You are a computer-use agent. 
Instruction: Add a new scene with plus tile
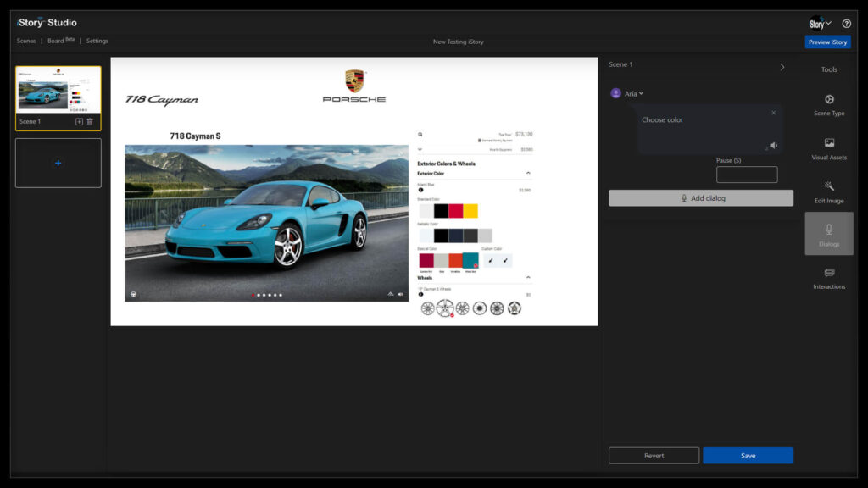click(x=58, y=164)
